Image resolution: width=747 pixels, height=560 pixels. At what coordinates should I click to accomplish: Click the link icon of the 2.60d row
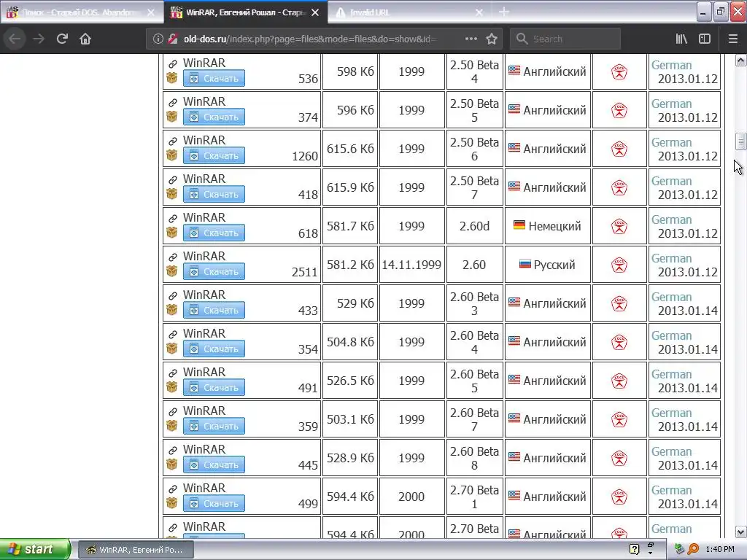click(x=172, y=218)
